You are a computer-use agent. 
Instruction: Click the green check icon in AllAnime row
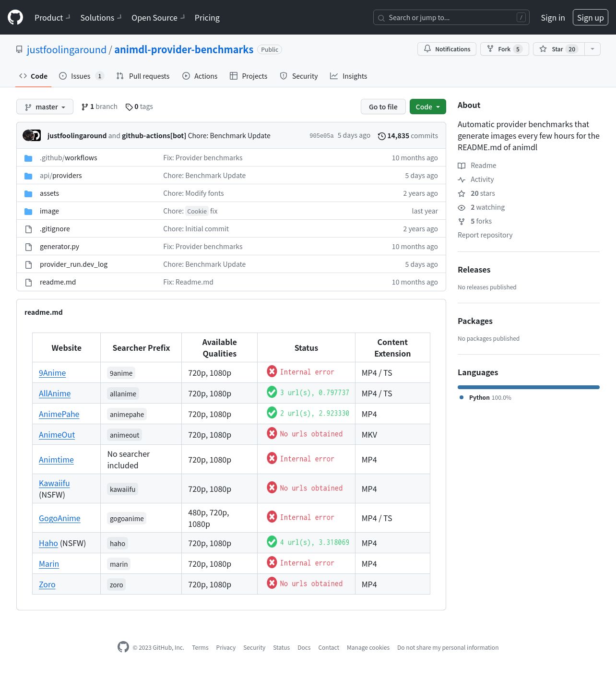coord(272,392)
